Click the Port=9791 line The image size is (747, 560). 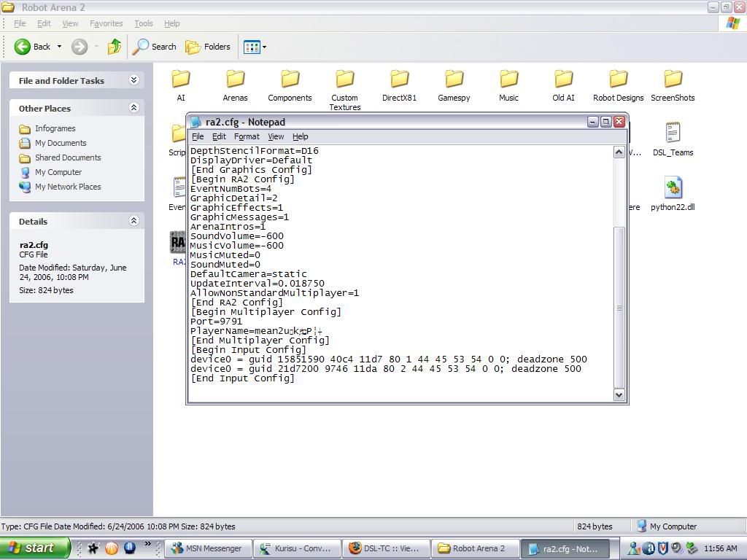coord(216,322)
